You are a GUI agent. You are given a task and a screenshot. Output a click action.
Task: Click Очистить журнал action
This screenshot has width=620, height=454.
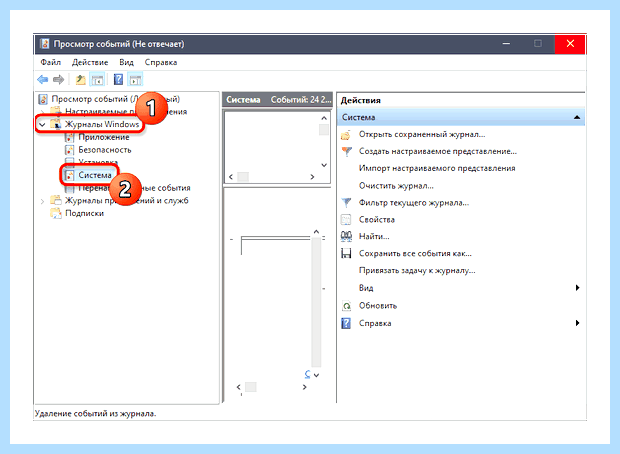(396, 186)
